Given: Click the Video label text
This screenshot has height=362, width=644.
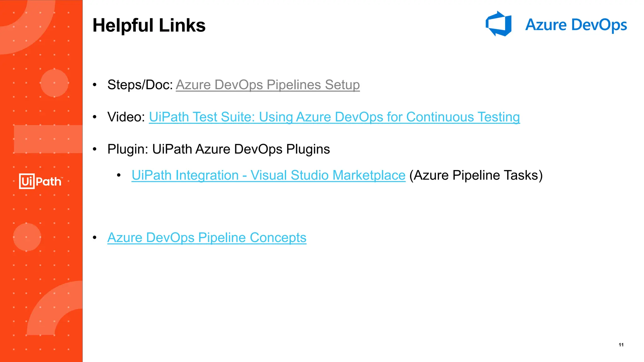Looking at the screenshot, I should [x=126, y=117].
